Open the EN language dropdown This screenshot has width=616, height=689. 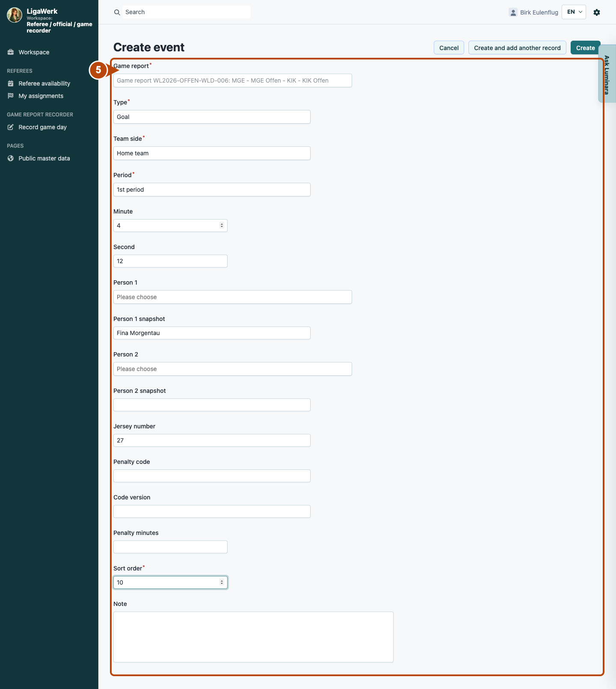tap(574, 12)
